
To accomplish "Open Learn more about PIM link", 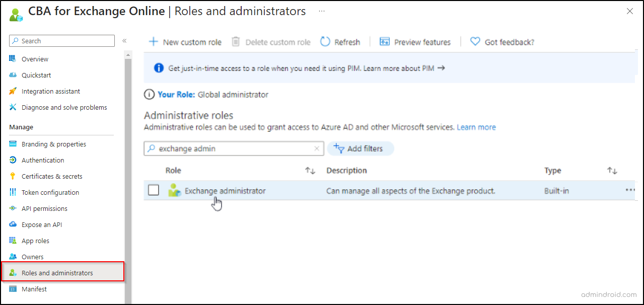I will click(x=400, y=67).
